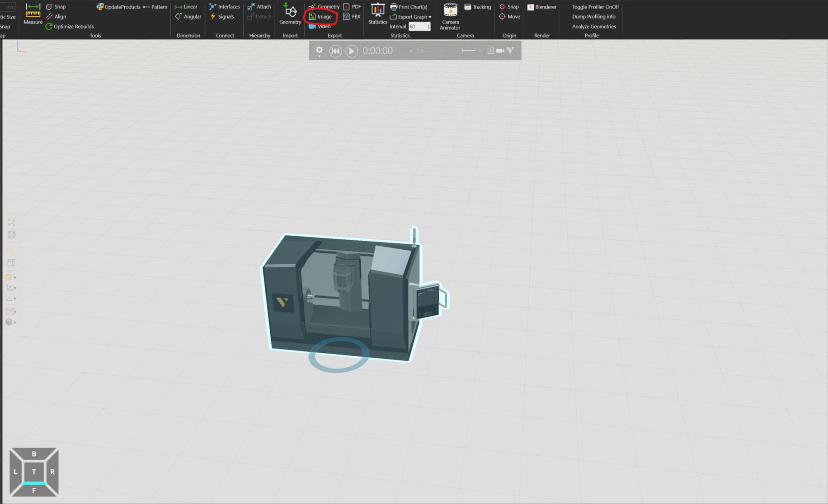Export the layout to FBX

352,17
